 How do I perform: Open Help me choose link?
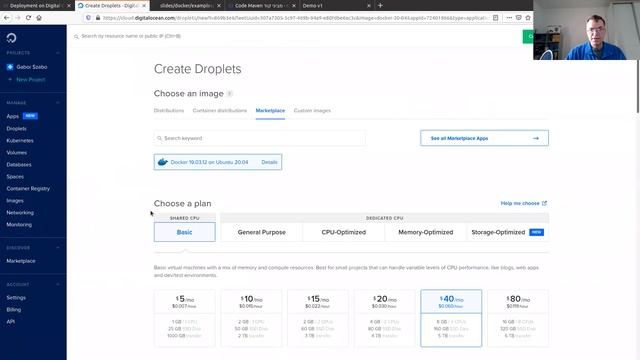pyautogui.click(x=524, y=203)
